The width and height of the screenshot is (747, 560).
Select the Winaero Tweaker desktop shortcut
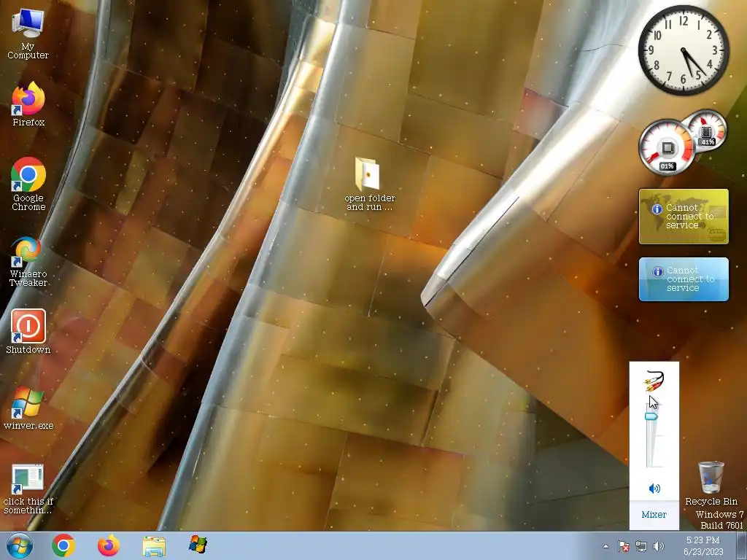[28, 261]
